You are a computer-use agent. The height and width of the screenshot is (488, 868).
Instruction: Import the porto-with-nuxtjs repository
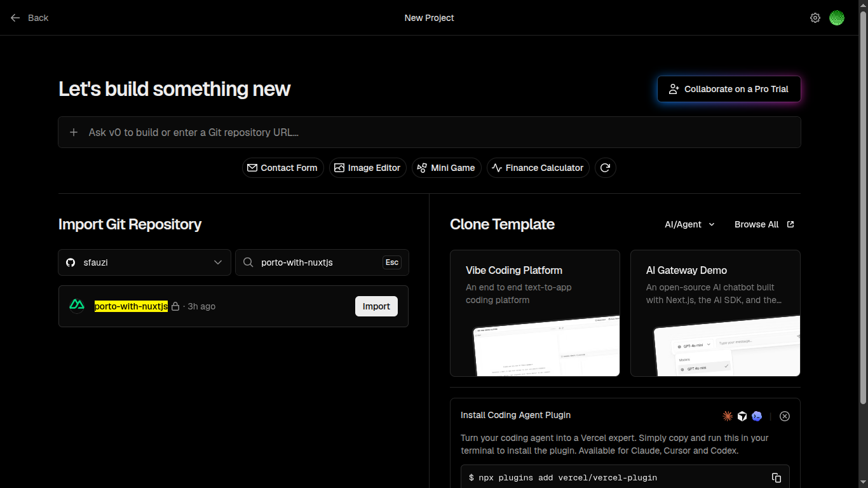pos(376,306)
